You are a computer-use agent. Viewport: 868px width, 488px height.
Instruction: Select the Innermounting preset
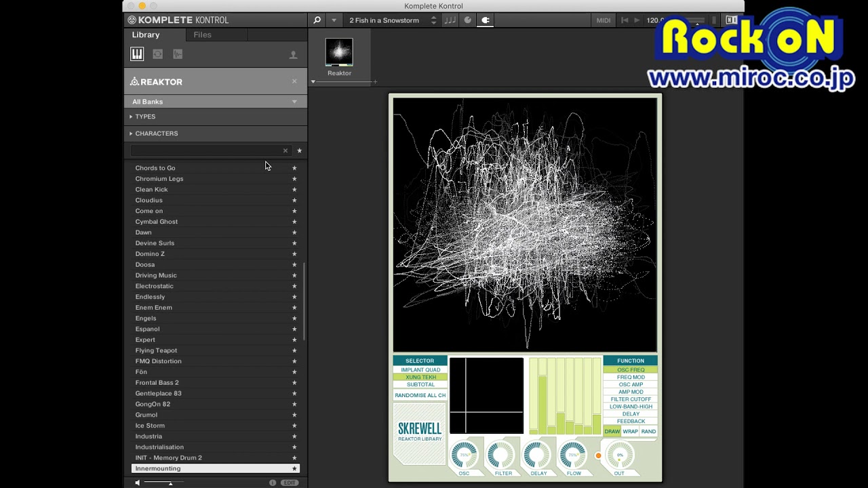[x=215, y=468]
